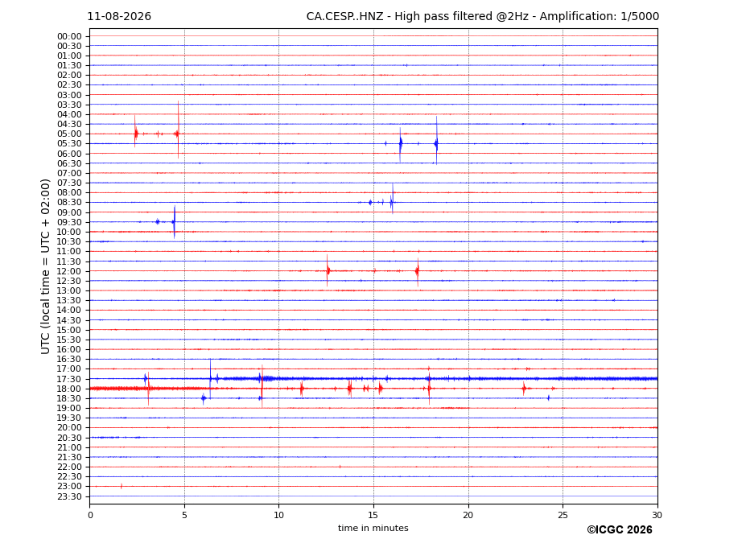Click the UTC local time axis label
Image resolution: width=746 pixels, height=560 pixels.
coord(45,266)
